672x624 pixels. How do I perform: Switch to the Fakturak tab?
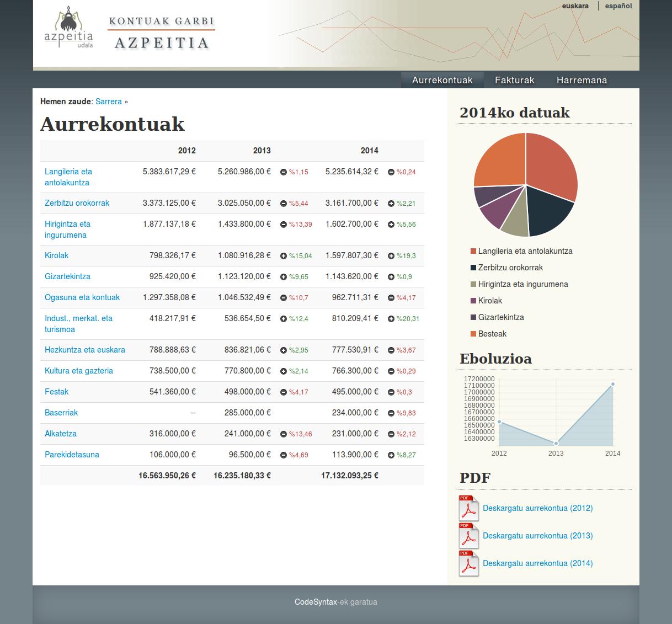click(514, 80)
